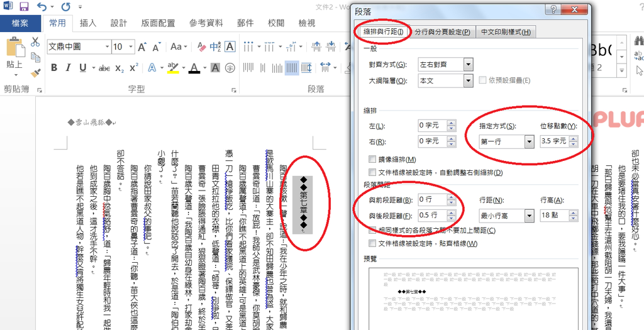
Task: Switch to the 版面配置 ribbon tab
Action: pyautogui.click(x=158, y=23)
